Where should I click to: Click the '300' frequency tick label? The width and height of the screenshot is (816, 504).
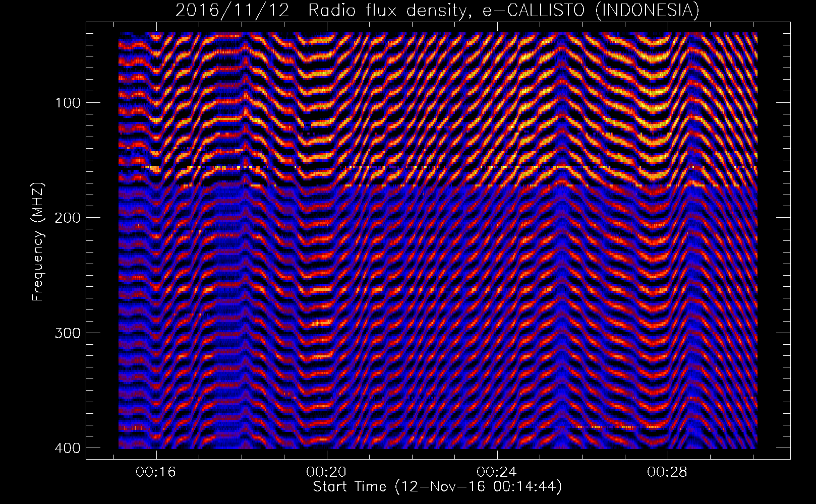click(67, 333)
